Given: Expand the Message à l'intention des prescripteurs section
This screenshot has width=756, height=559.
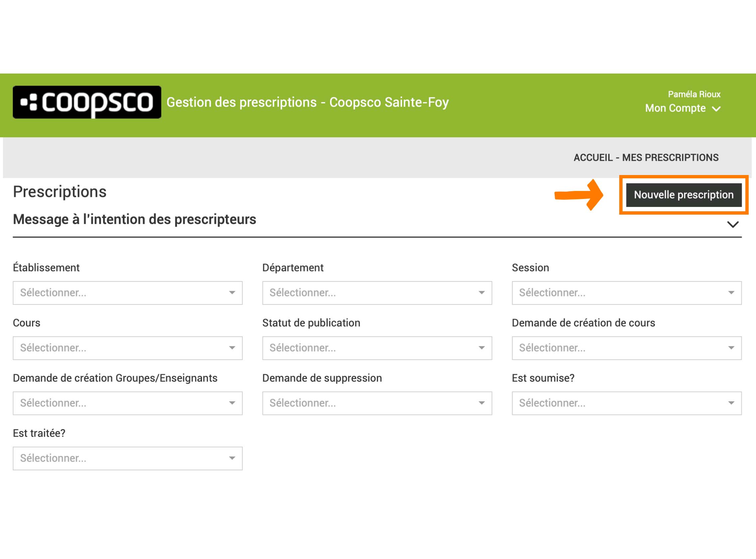Looking at the screenshot, I should [733, 225].
